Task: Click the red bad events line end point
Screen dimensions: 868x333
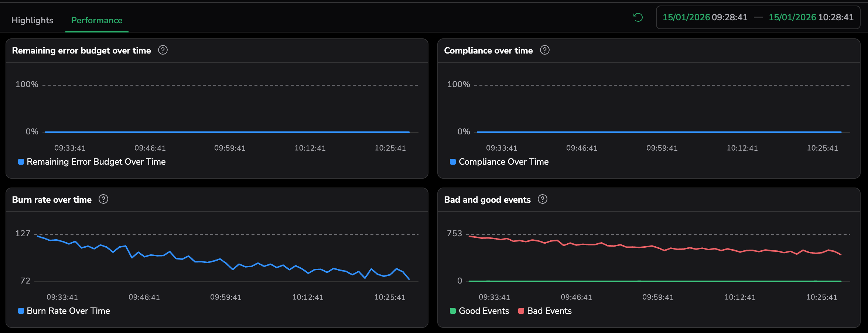Action: pos(841,254)
